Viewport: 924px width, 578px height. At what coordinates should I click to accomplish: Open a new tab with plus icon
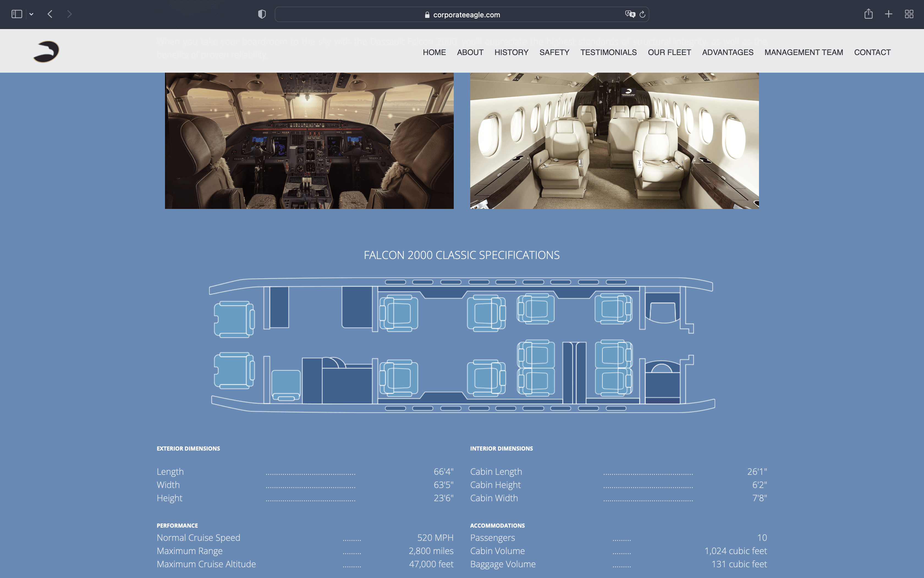pyautogui.click(x=889, y=14)
